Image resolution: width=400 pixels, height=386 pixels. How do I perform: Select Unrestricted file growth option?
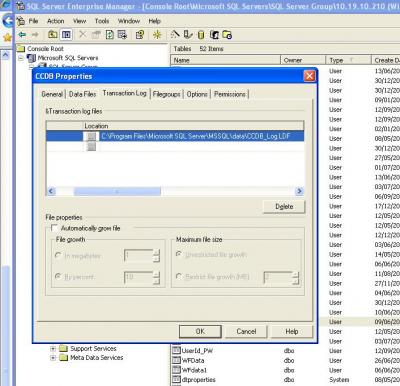(179, 254)
